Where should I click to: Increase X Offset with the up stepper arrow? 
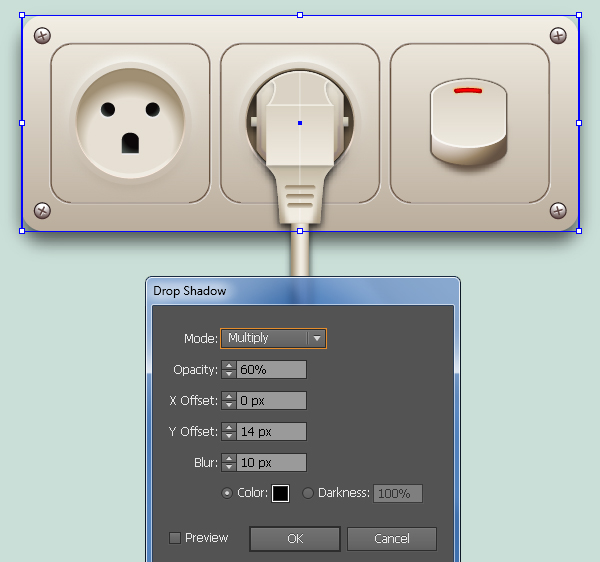tap(229, 397)
